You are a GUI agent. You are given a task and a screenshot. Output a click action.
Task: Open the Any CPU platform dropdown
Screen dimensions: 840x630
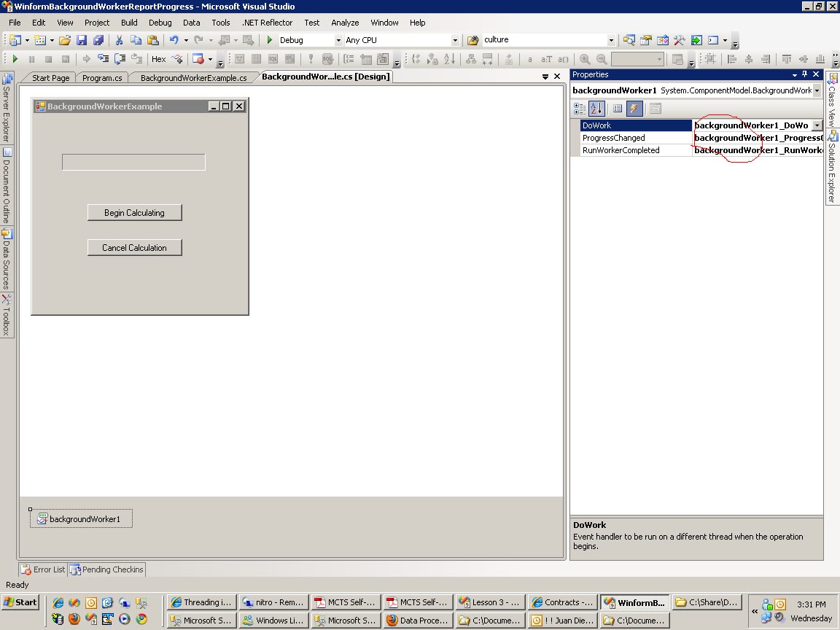[x=455, y=40]
